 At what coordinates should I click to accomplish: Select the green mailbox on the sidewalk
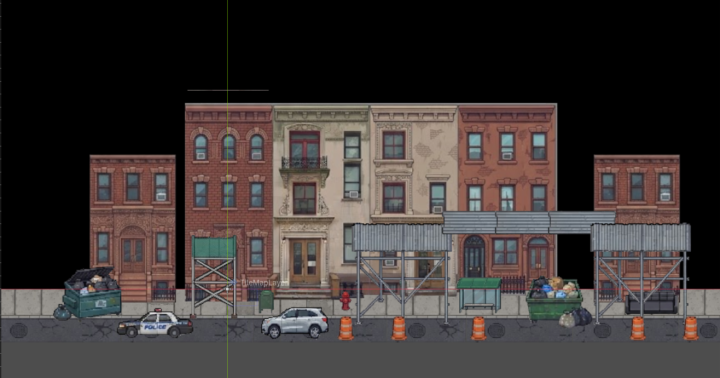pos(266,301)
